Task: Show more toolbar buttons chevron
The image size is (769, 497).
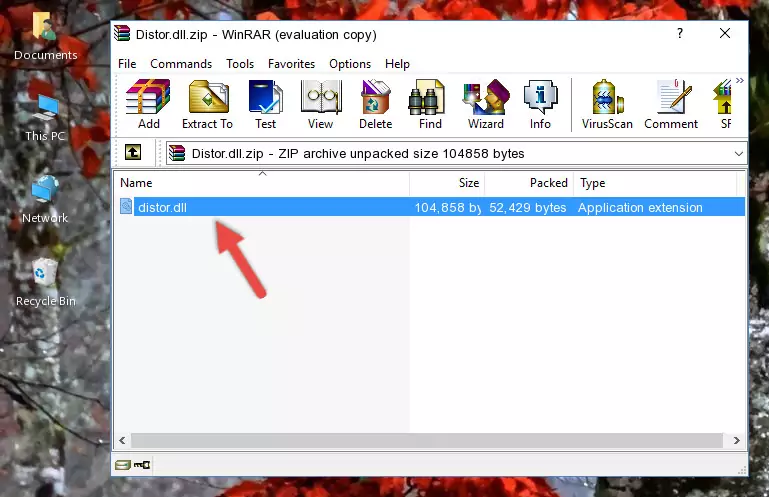Action: (740, 80)
